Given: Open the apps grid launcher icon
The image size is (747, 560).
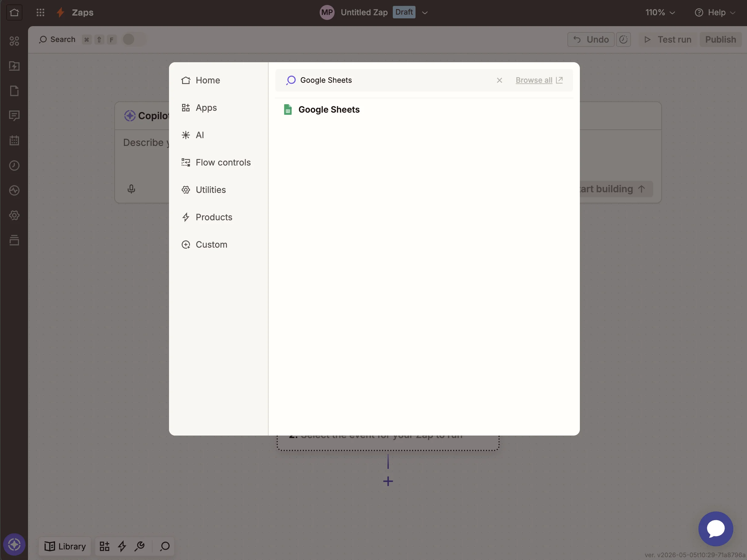Looking at the screenshot, I should [40, 12].
